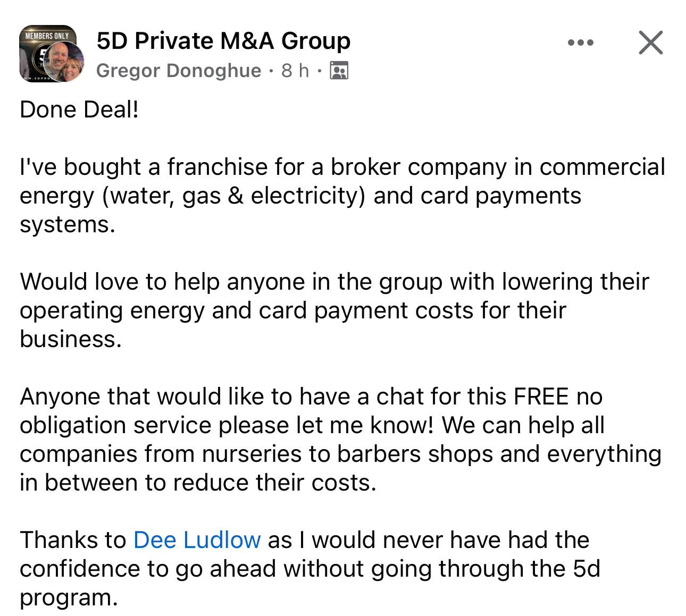This screenshot has width=686, height=616.
Task: Open the three-dots post options menu
Action: (580, 43)
